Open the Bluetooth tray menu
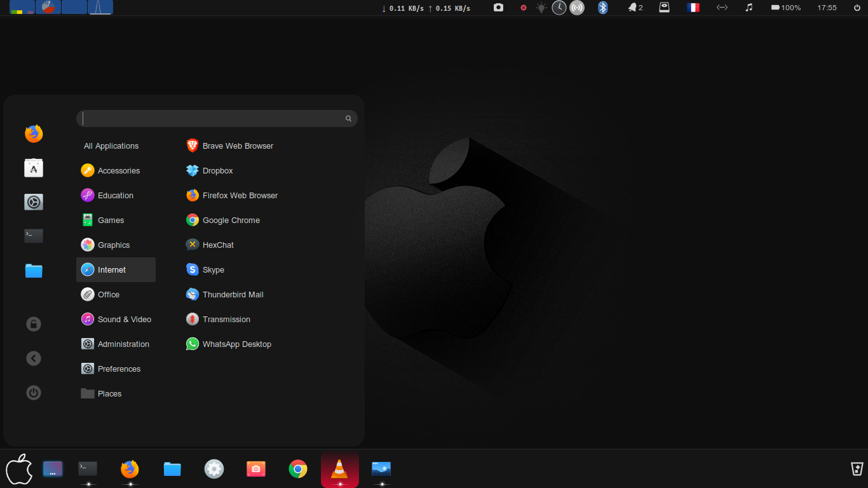868x488 pixels. click(x=603, y=8)
